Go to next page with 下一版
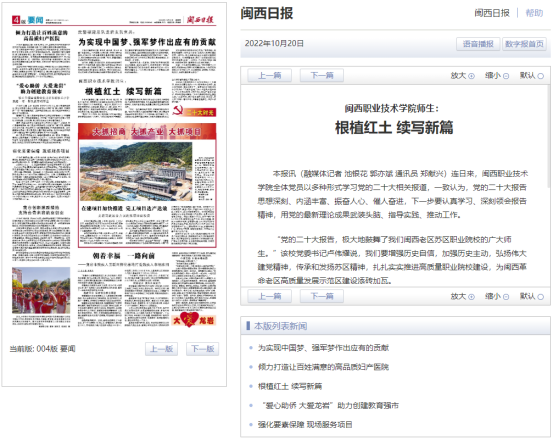Image resolution: width=553 pixels, height=440 pixels. tap(203, 349)
